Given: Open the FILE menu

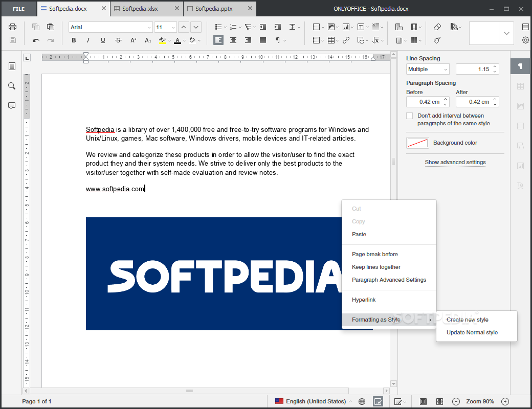Looking at the screenshot, I should (18, 9).
